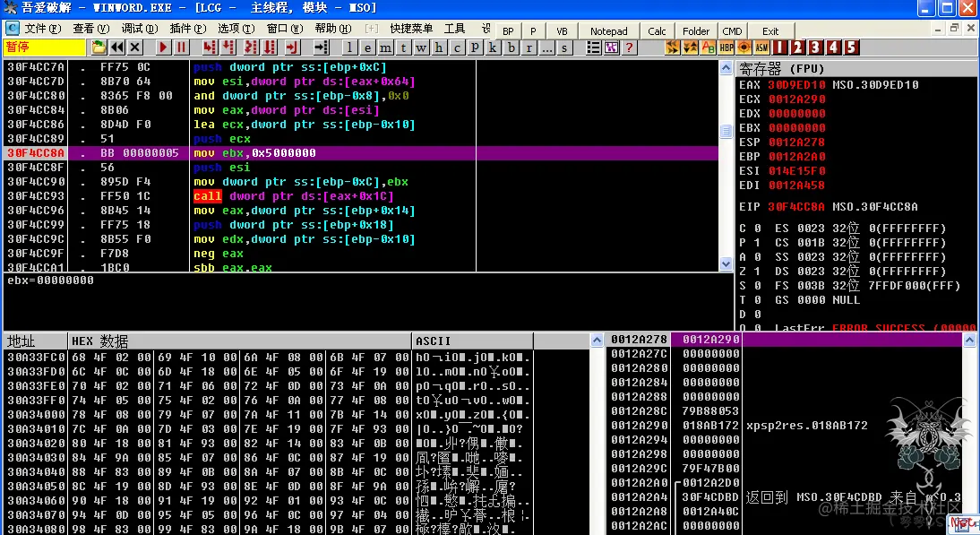Open the 调试(D) menu
The image size is (980, 535).
pos(140,29)
